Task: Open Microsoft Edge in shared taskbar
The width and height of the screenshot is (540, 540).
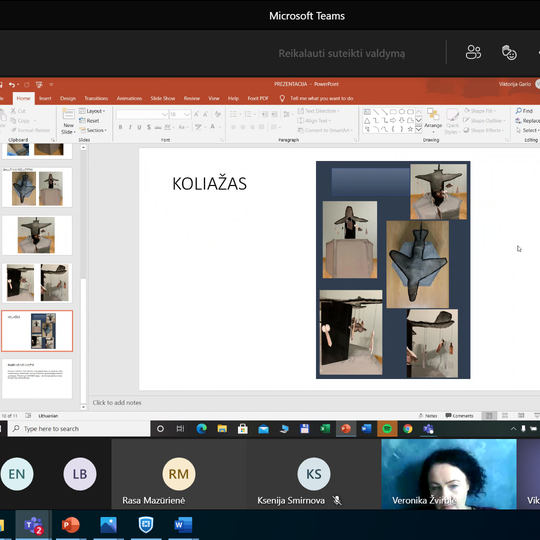Action: (201, 429)
